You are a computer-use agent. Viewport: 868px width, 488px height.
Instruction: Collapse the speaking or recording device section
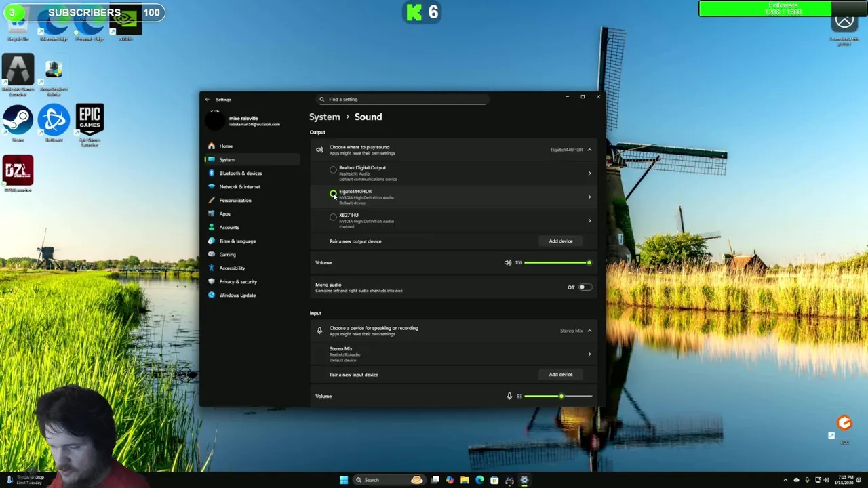pos(589,331)
